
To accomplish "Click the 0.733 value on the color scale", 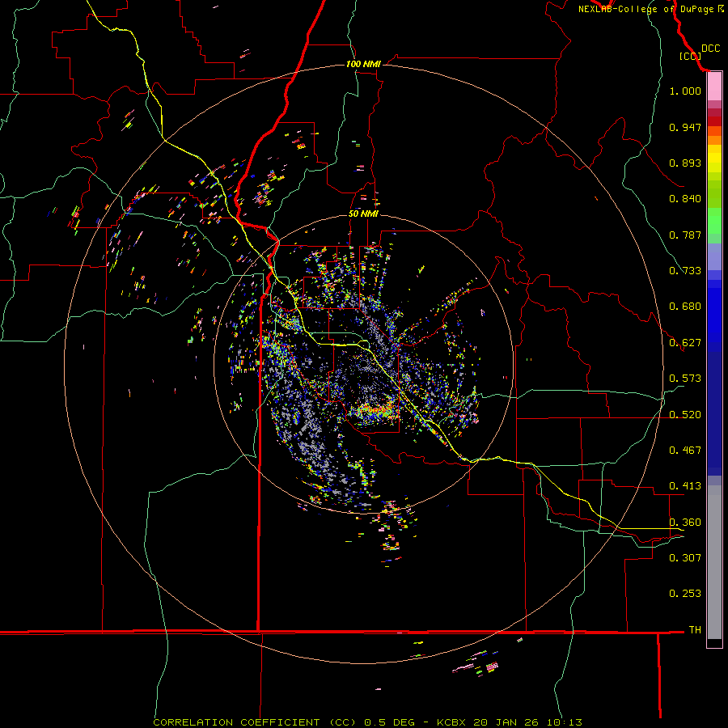I will tap(685, 271).
